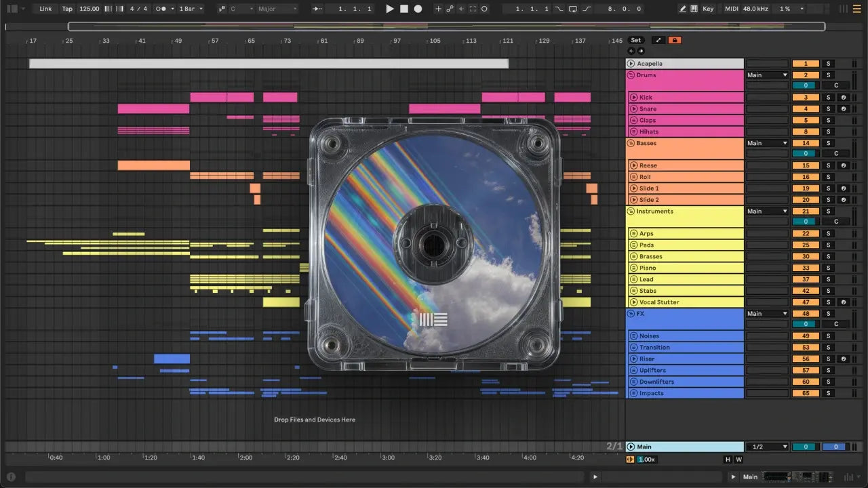Image resolution: width=868 pixels, height=488 pixels.
Task: Toggle the orange lock envelopes icon
Action: [x=674, y=40]
